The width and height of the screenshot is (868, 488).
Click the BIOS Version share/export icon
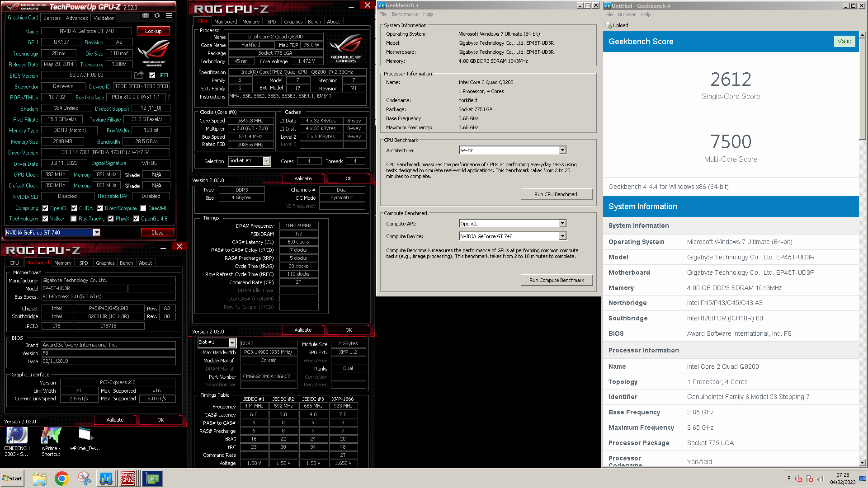click(139, 75)
